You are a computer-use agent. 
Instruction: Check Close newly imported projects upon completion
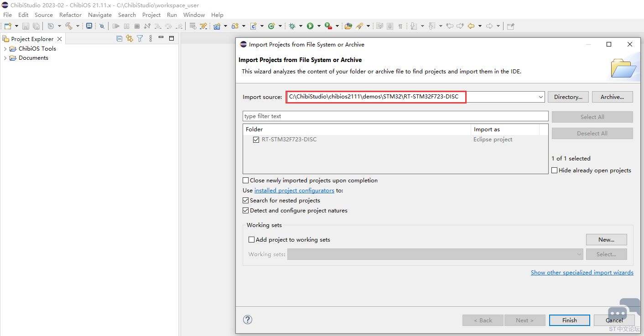[246, 181]
